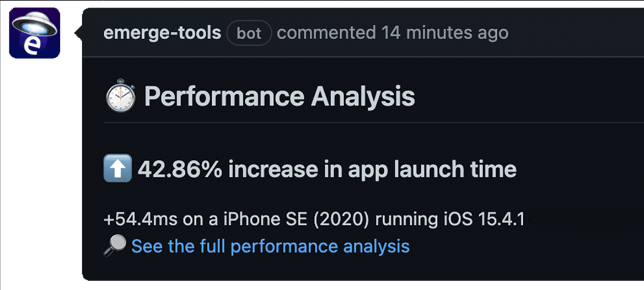Click the "+54.4ms" launch time delta
The image size is (644, 290).
coord(140,219)
